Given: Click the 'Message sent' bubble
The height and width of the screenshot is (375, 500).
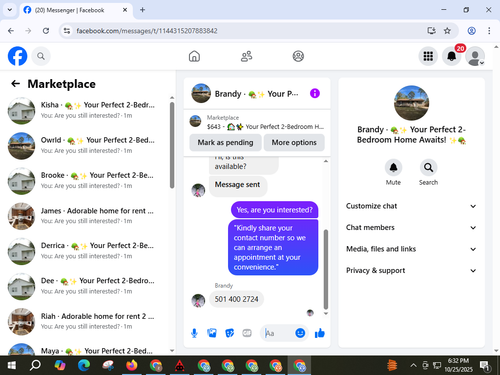Looking at the screenshot, I should [237, 185].
